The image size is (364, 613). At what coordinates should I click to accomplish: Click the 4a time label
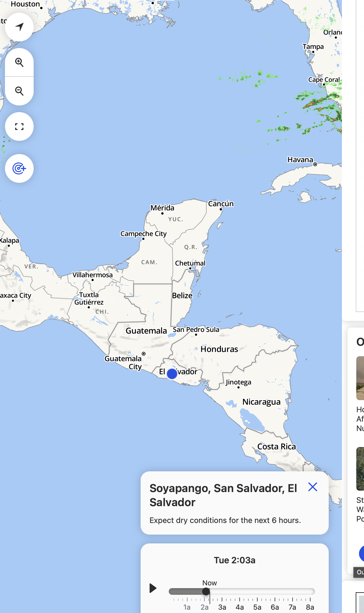(240, 607)
